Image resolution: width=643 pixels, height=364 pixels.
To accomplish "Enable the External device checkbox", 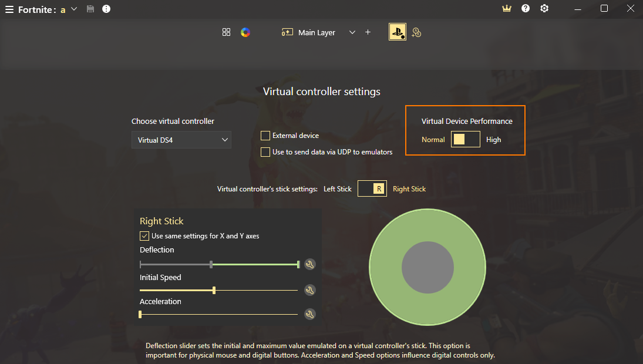I will [x=265, y=136].
